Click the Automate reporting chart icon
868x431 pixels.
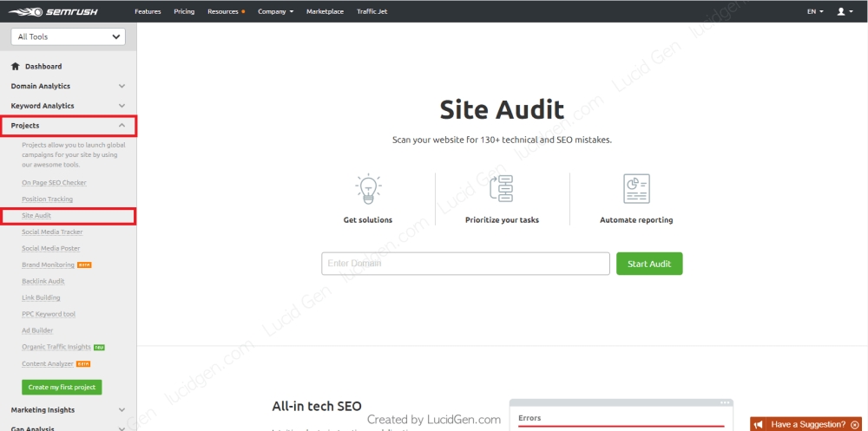coord(636,188)
